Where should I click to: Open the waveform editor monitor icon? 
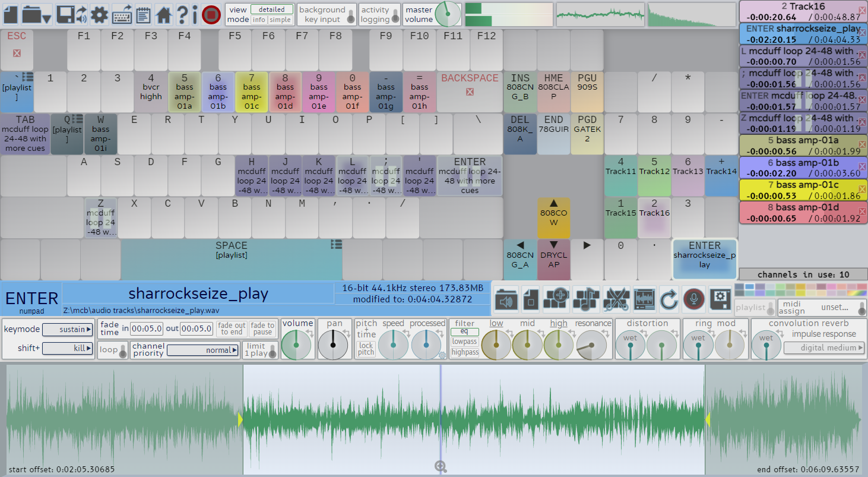(x=644, y=298)
